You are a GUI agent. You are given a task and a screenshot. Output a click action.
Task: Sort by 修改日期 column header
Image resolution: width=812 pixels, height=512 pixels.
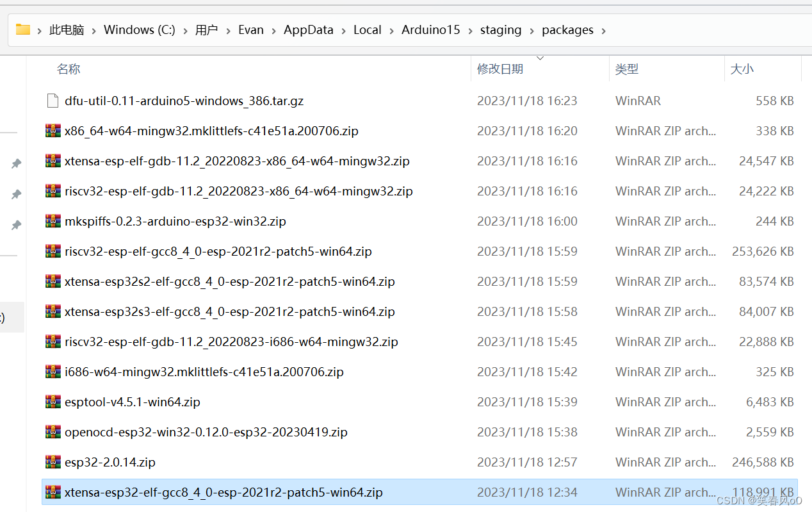pos(500,69)
